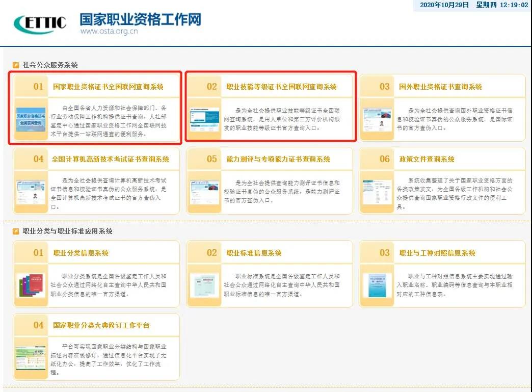532x392 pixels.
Task: Click thumbnail of 国家职业分类大典修订工作平台
Action: (31, 358)
